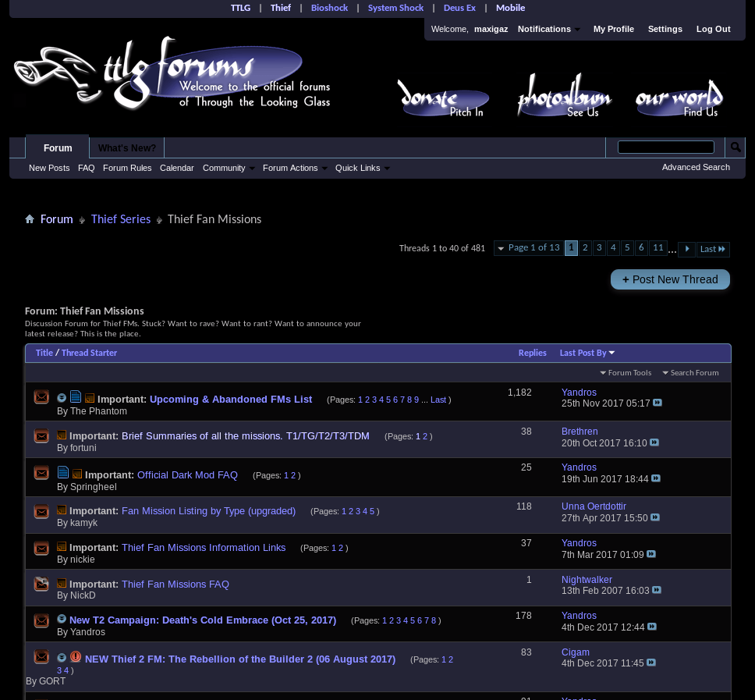Expand the Forum Actions menu
The image size is (755, 700).
(295, 168)
